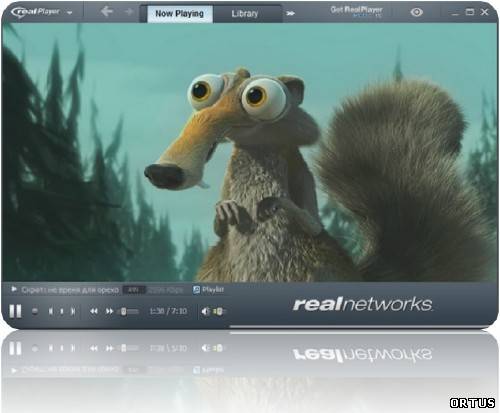Click the rewind icon
The height and width of the screenshot is (413, 500).
coord(94,311)
